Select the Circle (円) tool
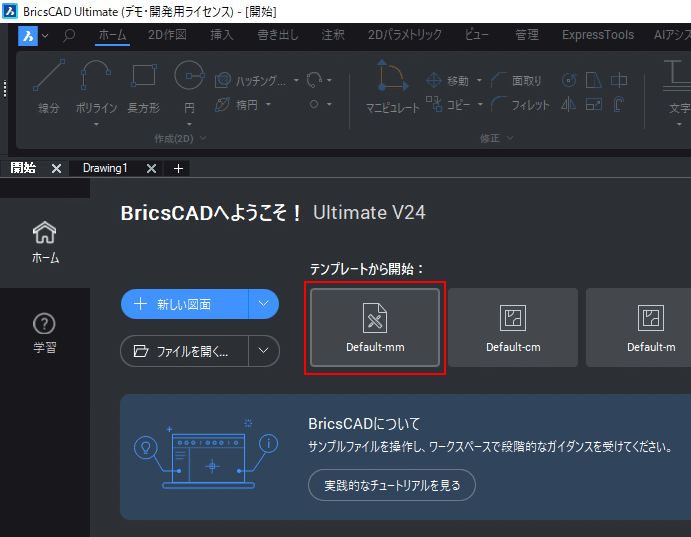The image size is (691, 537). pos(189,87)
